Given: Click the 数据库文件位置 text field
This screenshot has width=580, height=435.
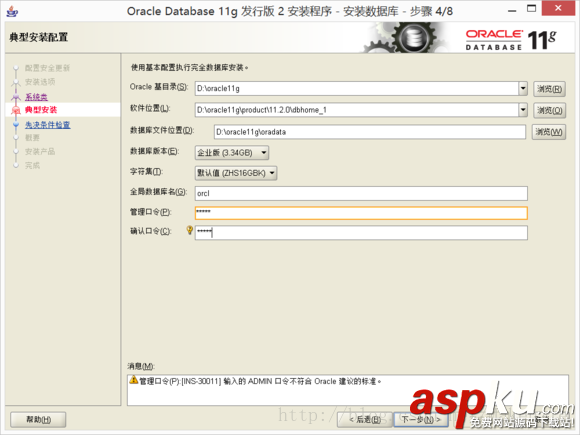Looking at the screenshot, I should [370, 132].
